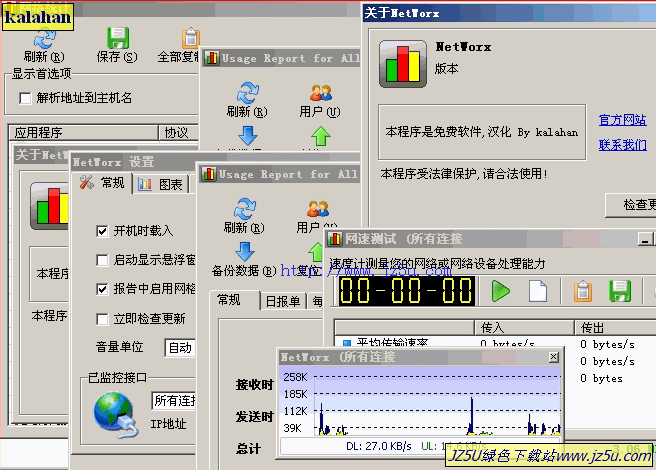This screenshot has height=470, width=656.
Task: Click the 00-00-00 timer display
Action: coord(406,291)
